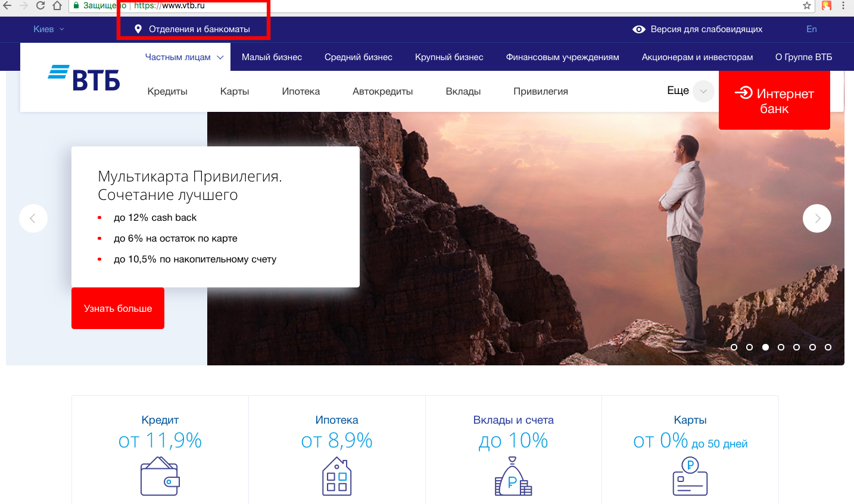The height and width of the screenshot is (504, 854).
Task: Enable version for visually impaired (eye icon)
Action: pyautogui.click(x=638, y=29)
